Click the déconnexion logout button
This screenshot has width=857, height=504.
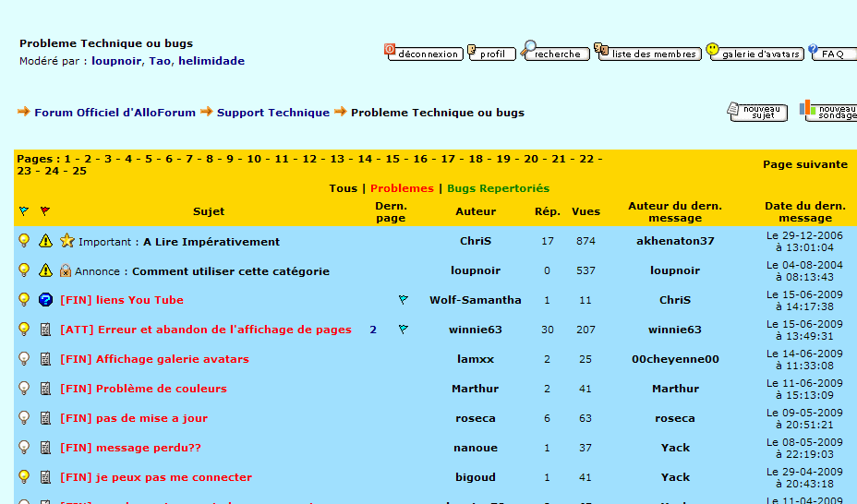423,54
